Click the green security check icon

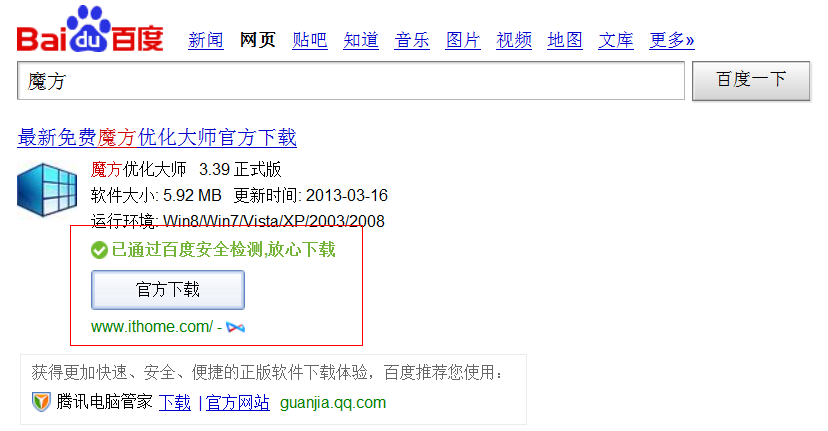tap(99, 250)
